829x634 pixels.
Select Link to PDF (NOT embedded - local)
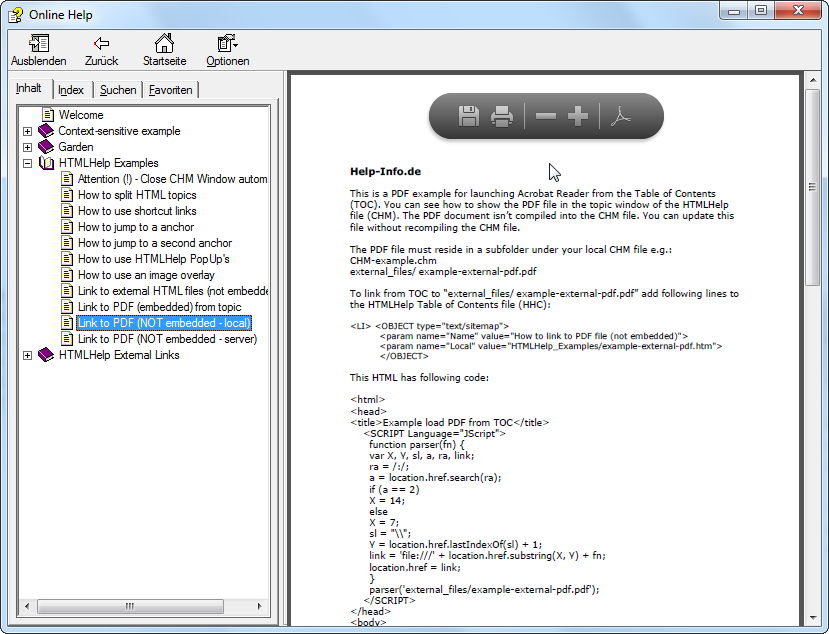click(164, 323)
